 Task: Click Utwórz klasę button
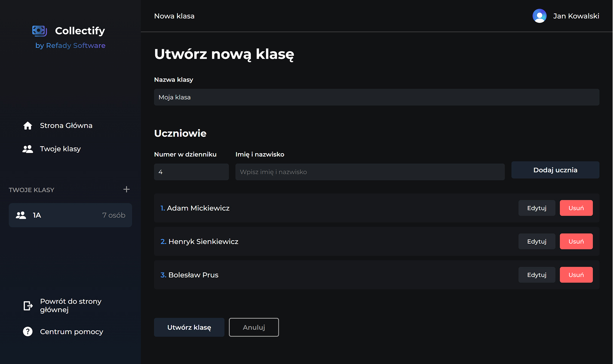click(189, 327)
